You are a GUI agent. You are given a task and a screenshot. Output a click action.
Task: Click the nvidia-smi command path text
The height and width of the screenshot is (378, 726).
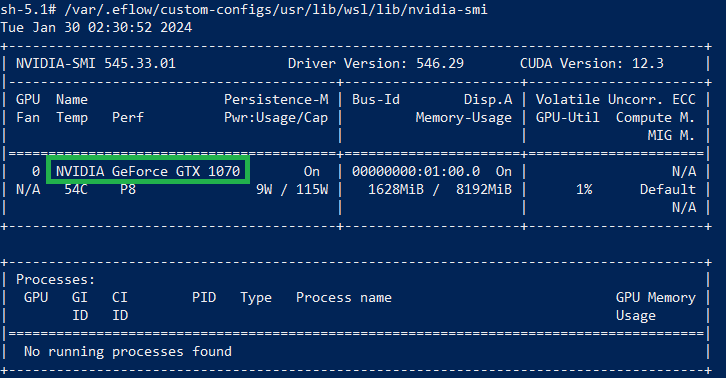(x=275, y=10)
